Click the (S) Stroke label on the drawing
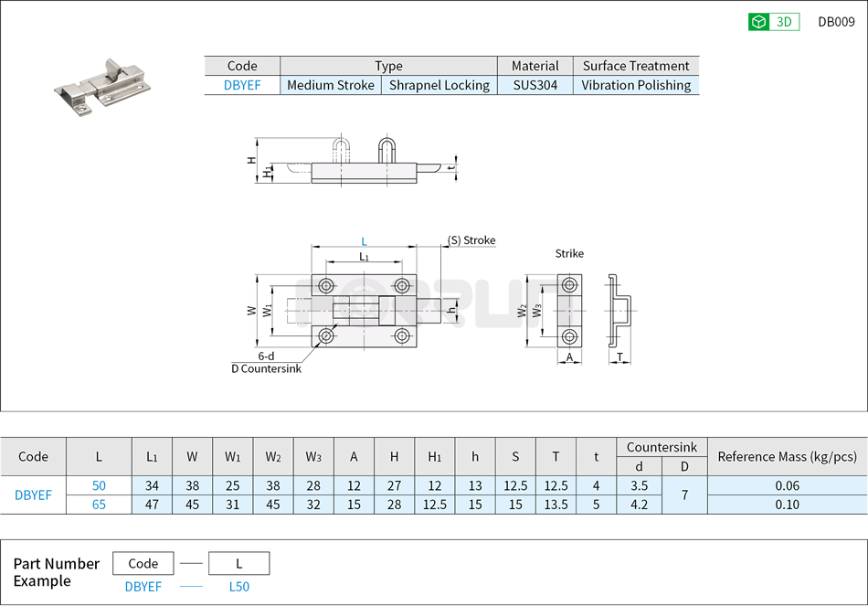The height and width of the screenshot is (606, 868). [470, 240]
